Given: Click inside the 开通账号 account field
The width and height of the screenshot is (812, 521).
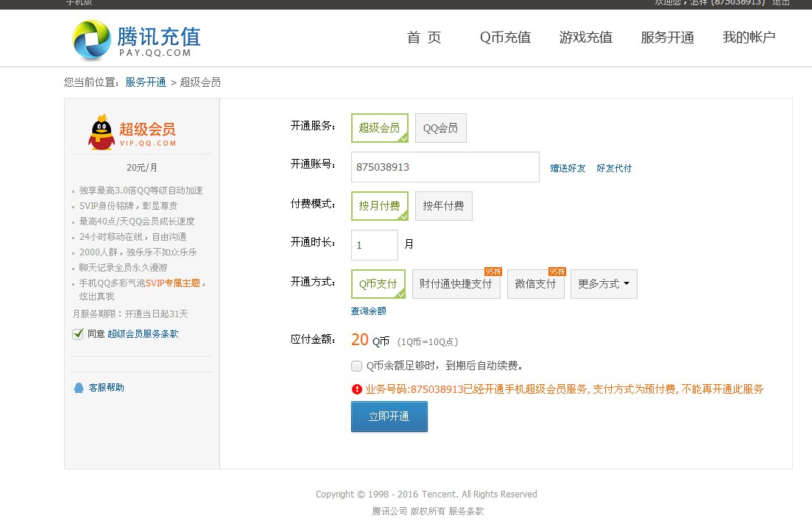Looking at the screenshot, I should [x=444, y=167].
